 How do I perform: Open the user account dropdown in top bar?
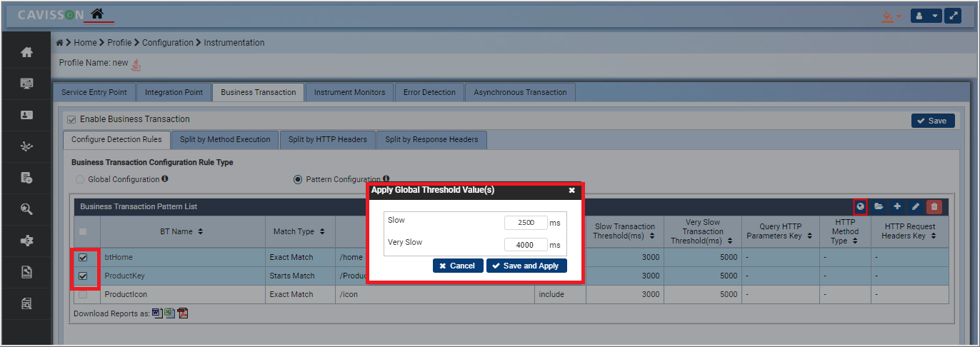(926, 15)
